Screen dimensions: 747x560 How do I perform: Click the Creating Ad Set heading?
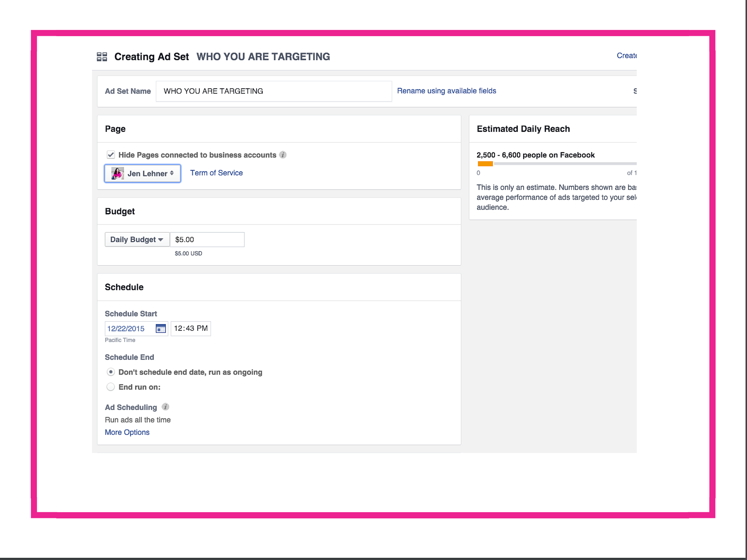pos(152,57)
